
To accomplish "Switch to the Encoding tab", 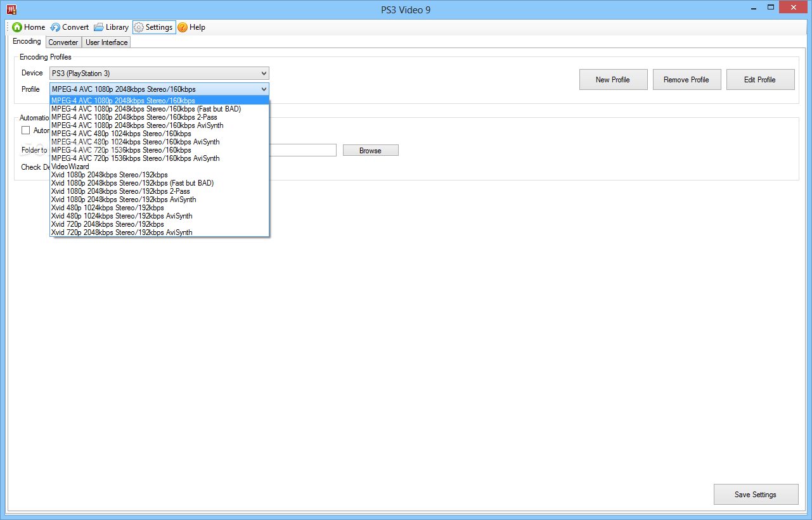I will (x=27, y=42).
